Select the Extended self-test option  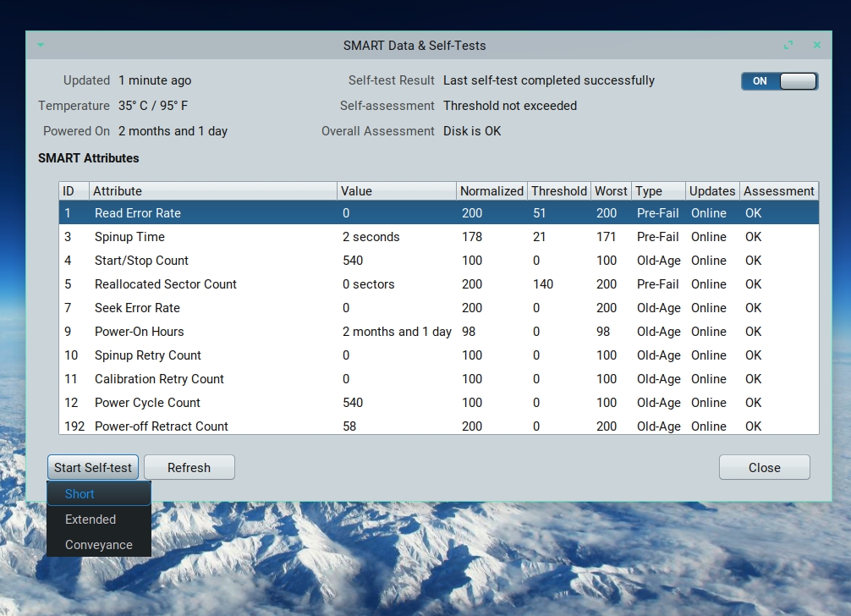coord(98,520)
